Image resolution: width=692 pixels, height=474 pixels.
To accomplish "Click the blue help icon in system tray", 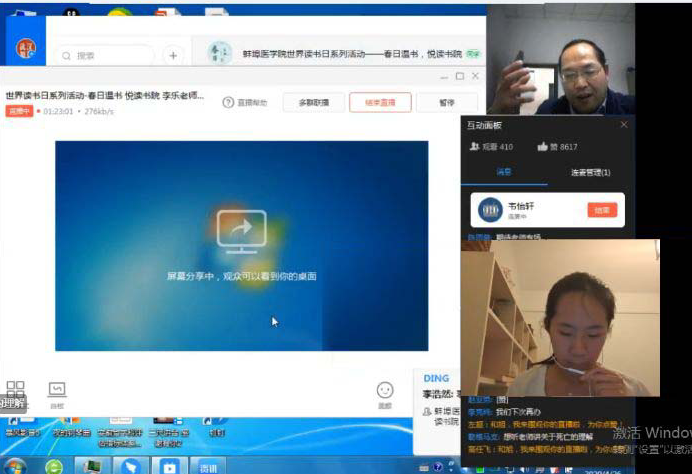I will click(x=438, y=467).
